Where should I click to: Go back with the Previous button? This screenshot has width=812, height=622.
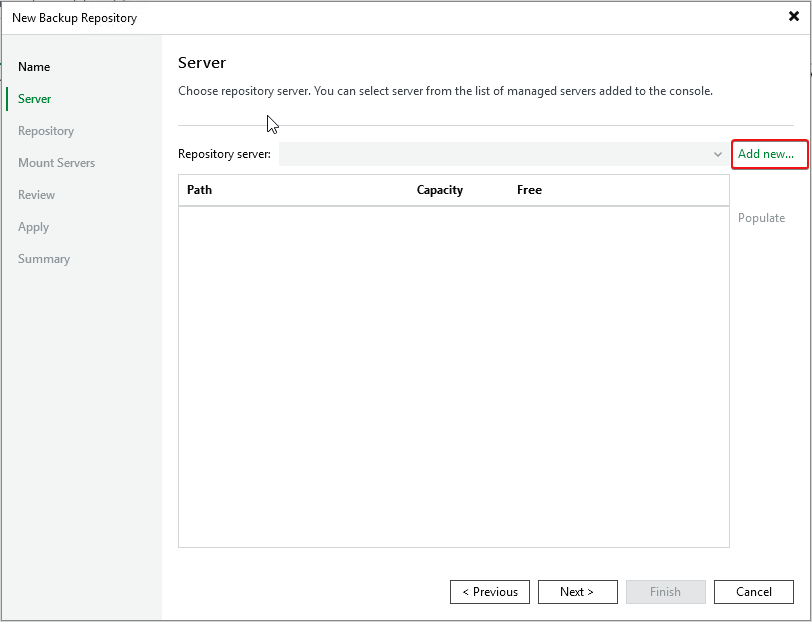click(x=490, y=592)
